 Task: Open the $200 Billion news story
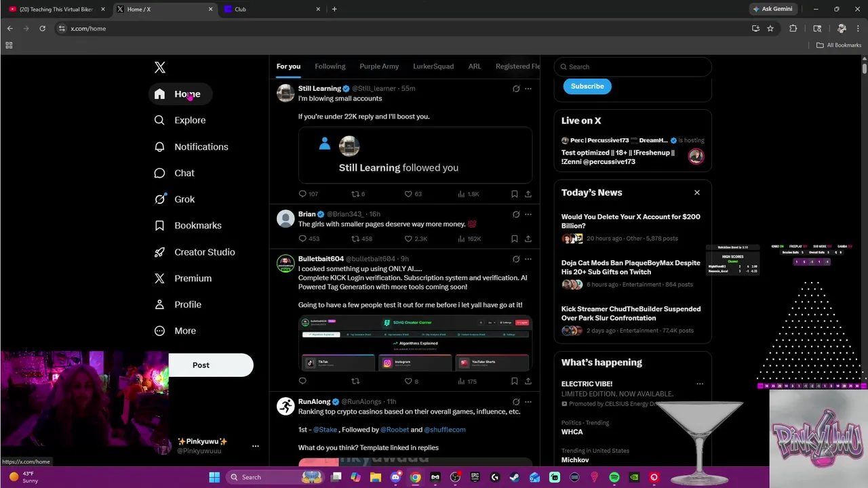point(633,228)
